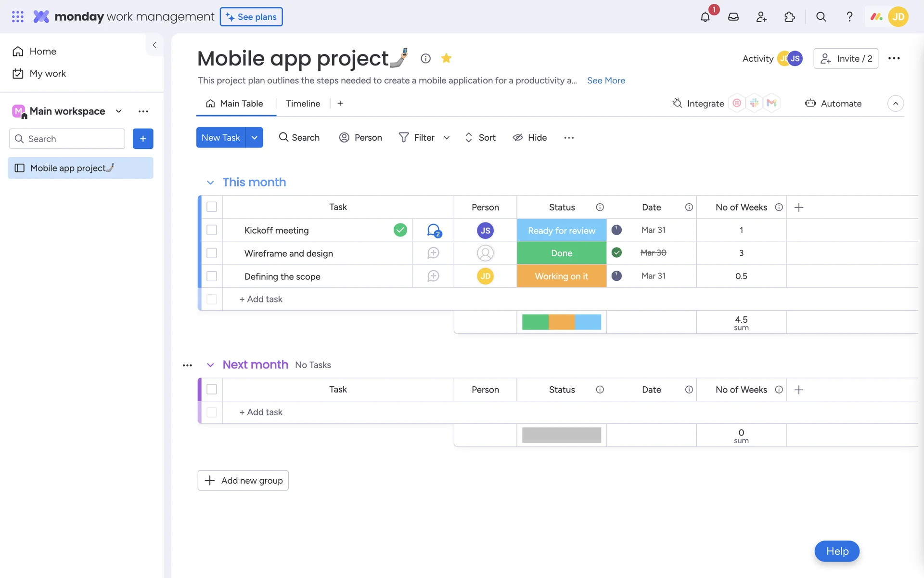Screen dimensions: 924x578
Task: Click the favorite star next to board title
Action: (x=446, y=58)
